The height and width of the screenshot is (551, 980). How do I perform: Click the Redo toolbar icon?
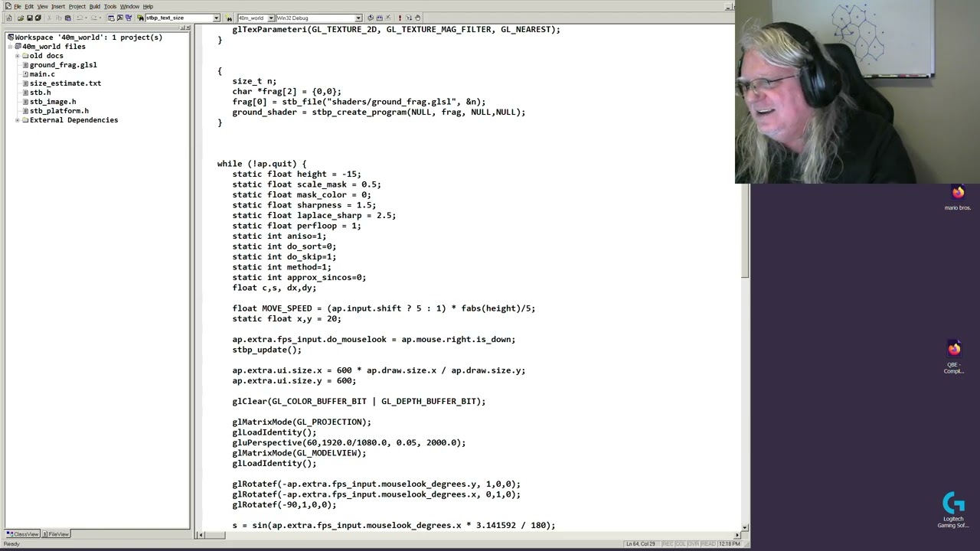93,18
